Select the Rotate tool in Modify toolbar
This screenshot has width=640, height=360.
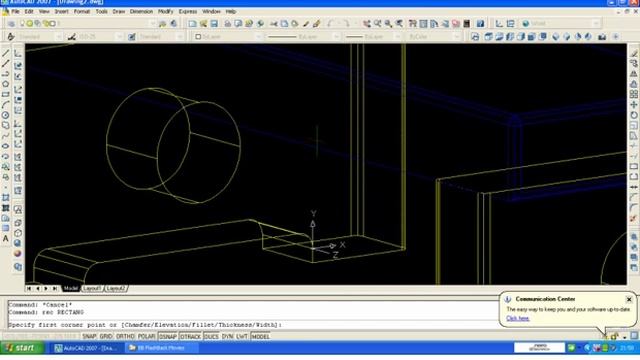tap(634, 115)
